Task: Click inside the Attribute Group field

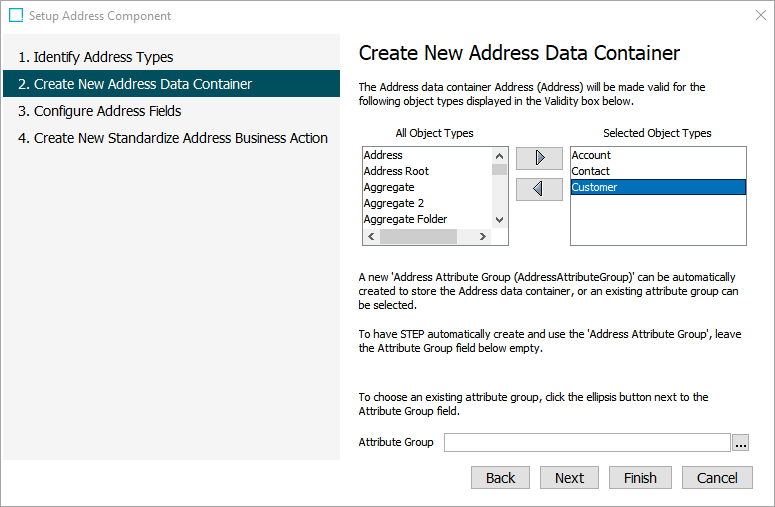Action: pyautogui.click(x=587, y=443)
